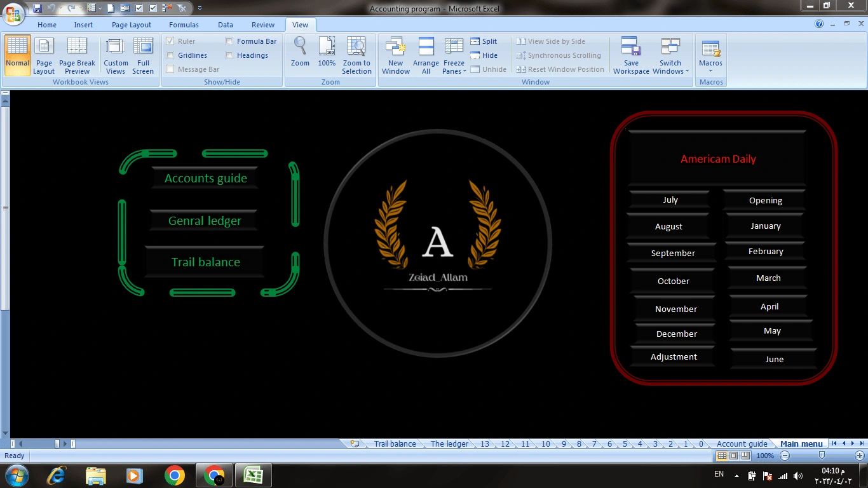This screenshot has height=488, width=868.
Task: Click Page Break Preview icon in status bar
Action: (x=745, y=456)
